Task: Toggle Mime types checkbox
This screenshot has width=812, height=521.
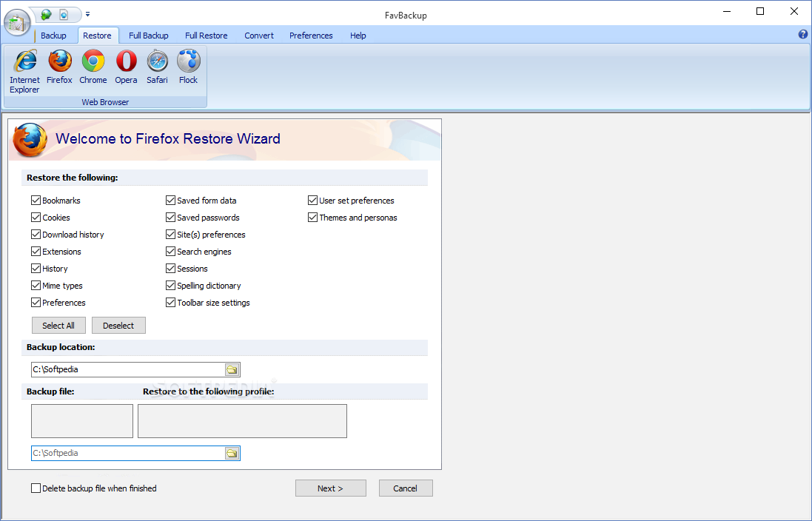Action: pyautogui.click(x=36, y=286)
